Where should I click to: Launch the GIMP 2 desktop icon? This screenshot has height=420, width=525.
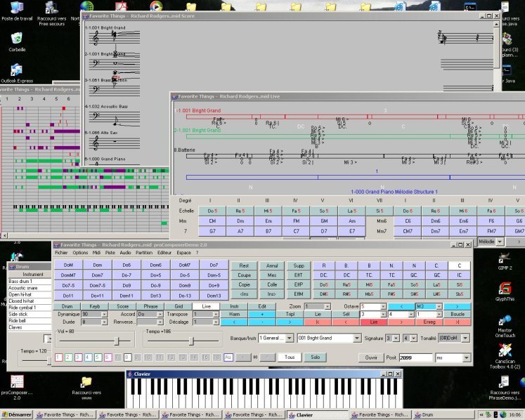point(505,261)
